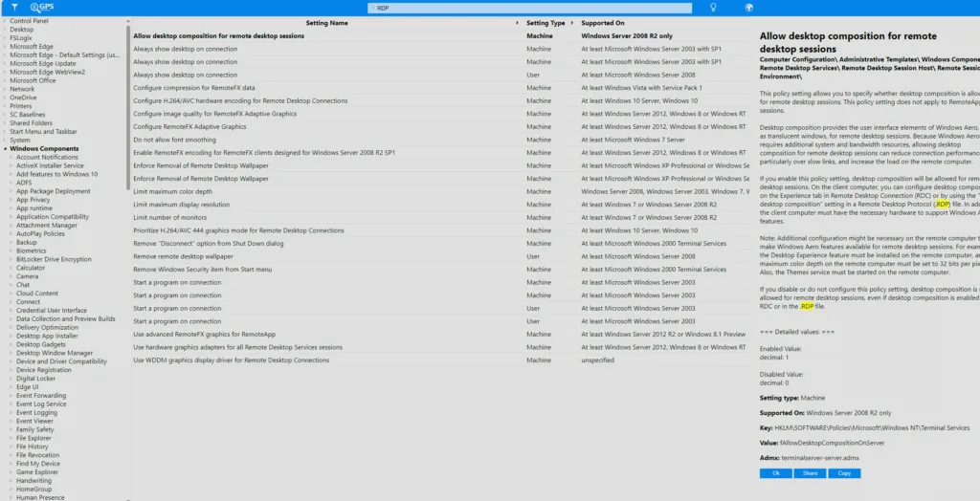This screenshot has width=980, height=501.
Task: Collapse the Windows Components tree node
Action: [x=5, y=149]
